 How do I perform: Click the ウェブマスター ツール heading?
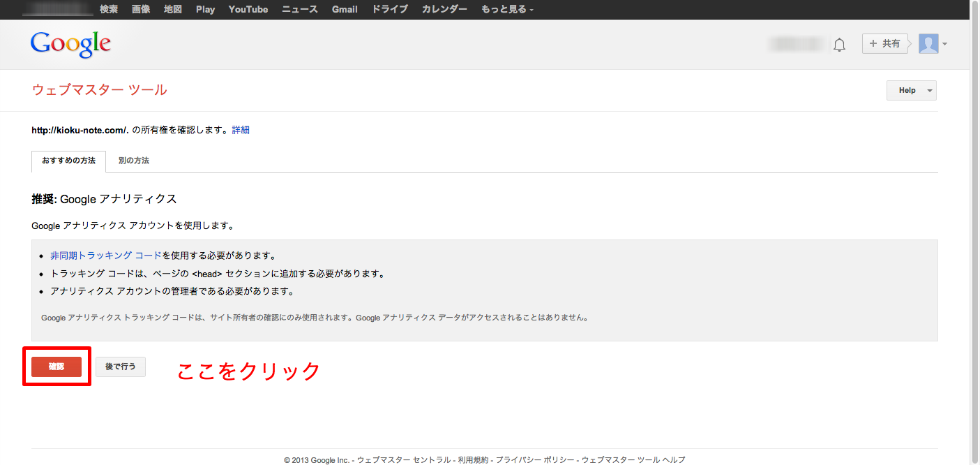pyautogui.click(x=100, y=90)
